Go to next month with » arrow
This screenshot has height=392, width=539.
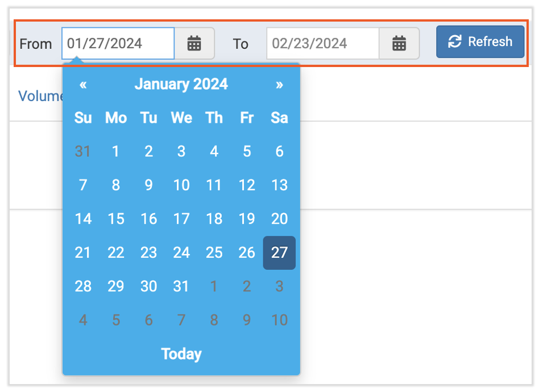(x=279, y=85)
